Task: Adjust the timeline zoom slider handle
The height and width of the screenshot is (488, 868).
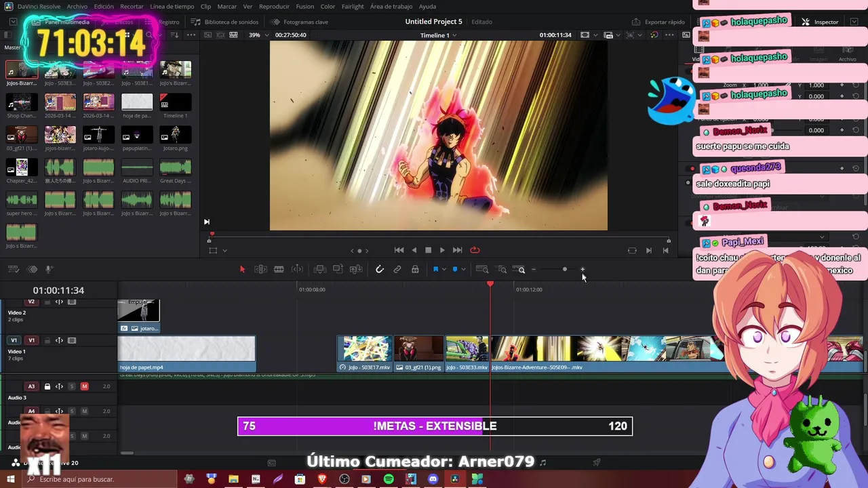Action: [564, 269]
